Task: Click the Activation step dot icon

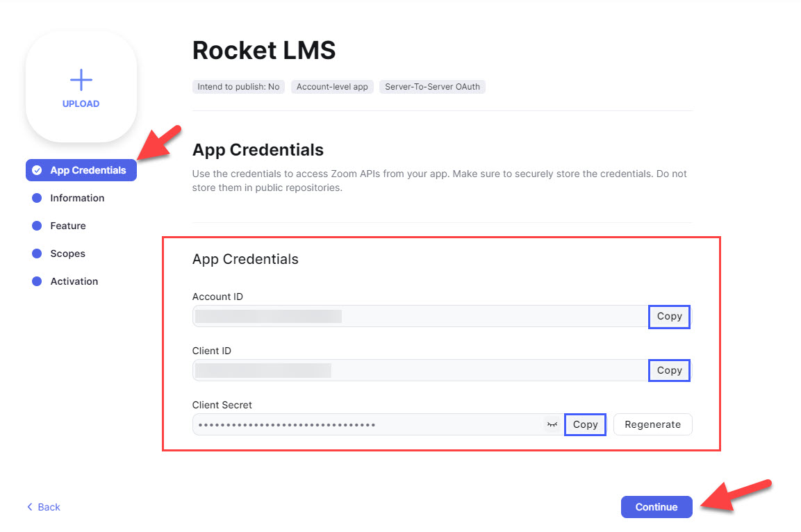Action: coord(37,281)
